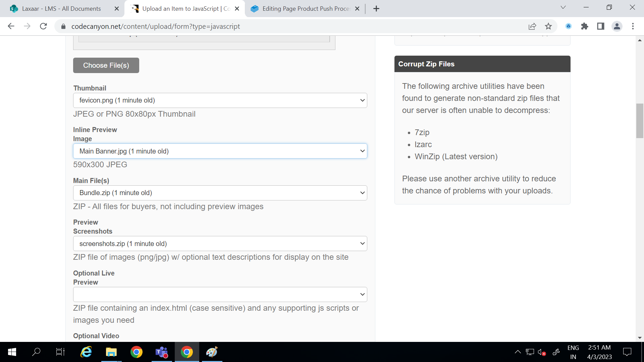The image size is (644, 362).
Task: Open File Explorer from taskbar
Action: (x=111, y=352)
